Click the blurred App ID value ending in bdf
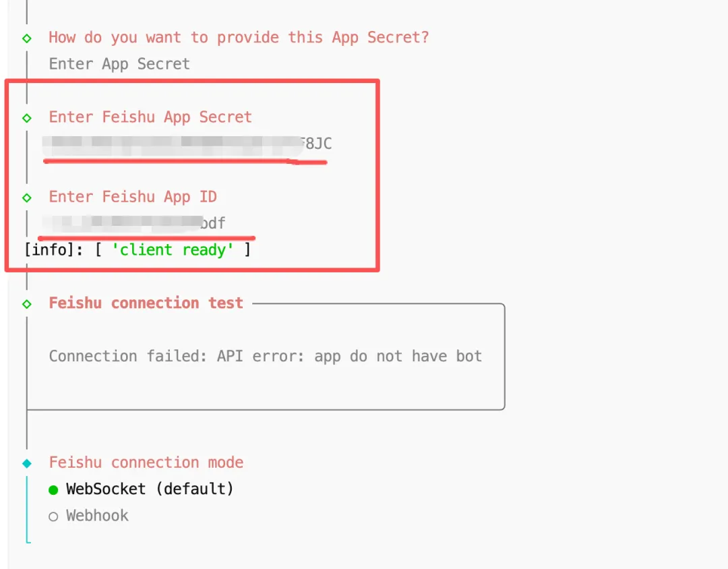 [x=135, y=223]
